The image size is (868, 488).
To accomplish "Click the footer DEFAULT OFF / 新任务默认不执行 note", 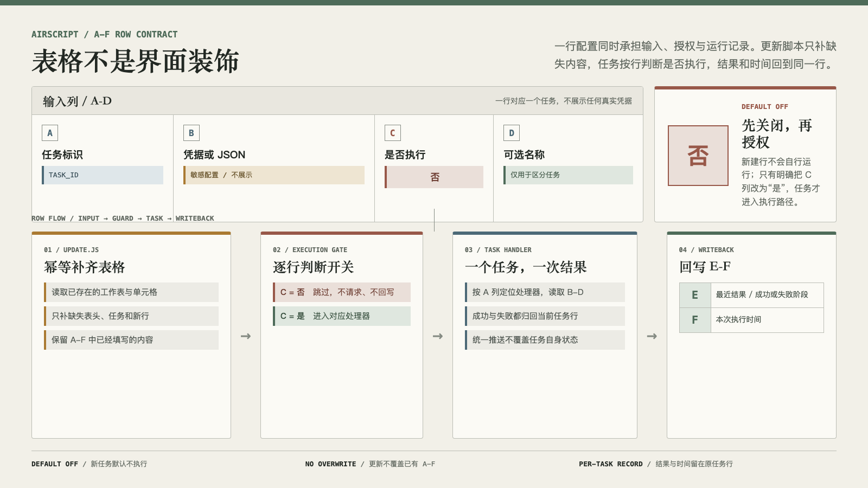I will point(90,464).
